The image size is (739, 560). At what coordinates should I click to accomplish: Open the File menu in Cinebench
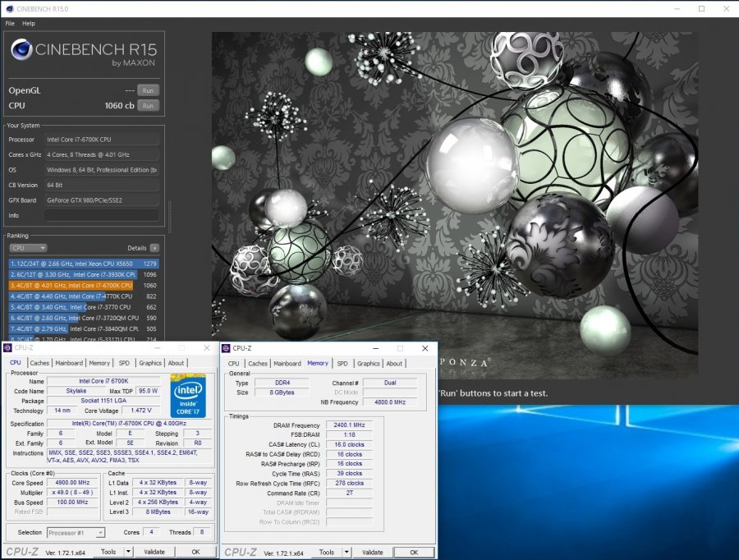tap(10, 23)
